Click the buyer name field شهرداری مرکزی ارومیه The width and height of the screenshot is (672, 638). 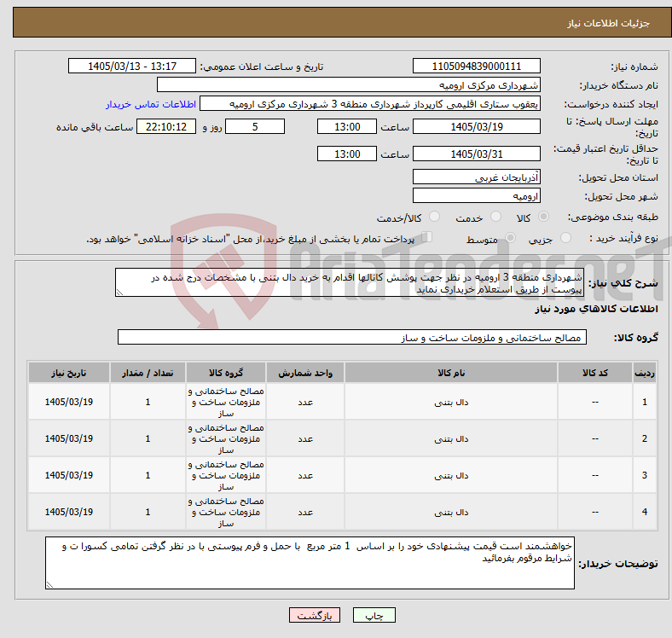(x=349, y=85)
